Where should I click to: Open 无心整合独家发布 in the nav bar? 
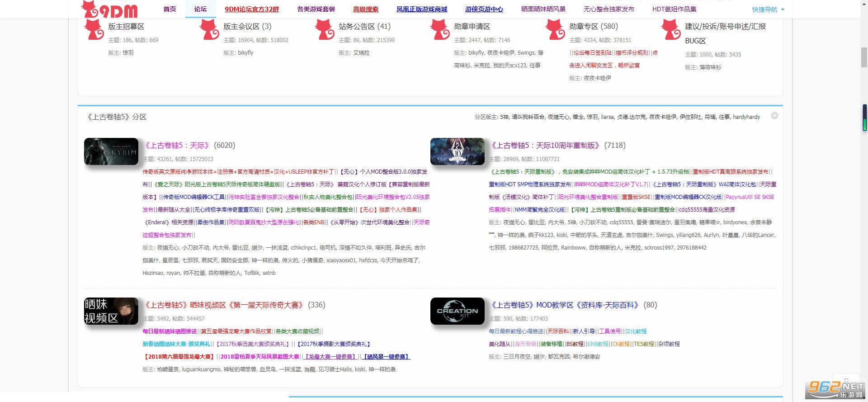pos(609,9)
